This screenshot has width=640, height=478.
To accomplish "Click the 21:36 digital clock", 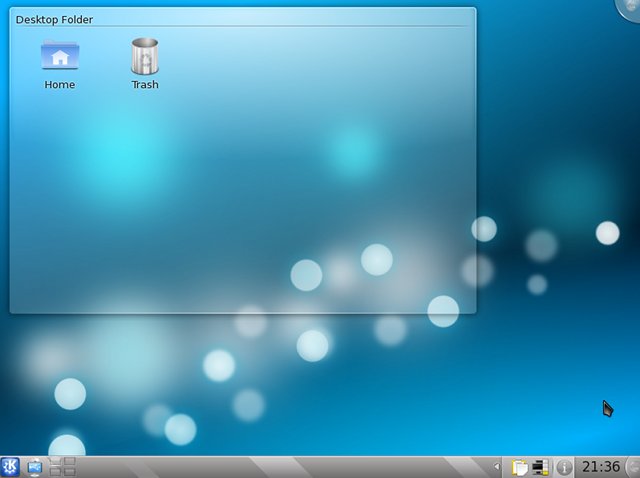I will click(x=600, y=467).
